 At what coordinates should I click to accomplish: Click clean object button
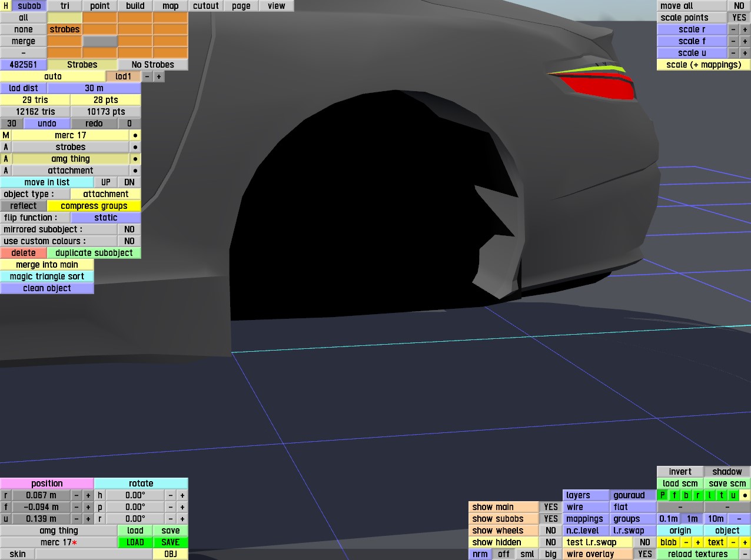47,288
